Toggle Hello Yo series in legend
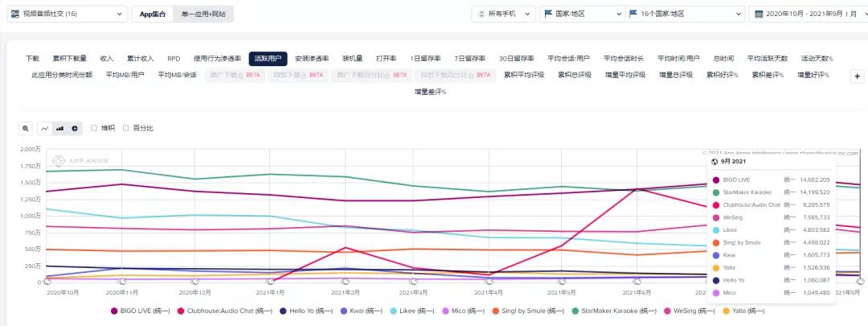The width and height of the screenshot is (868, 326). (x=306, y=311)
